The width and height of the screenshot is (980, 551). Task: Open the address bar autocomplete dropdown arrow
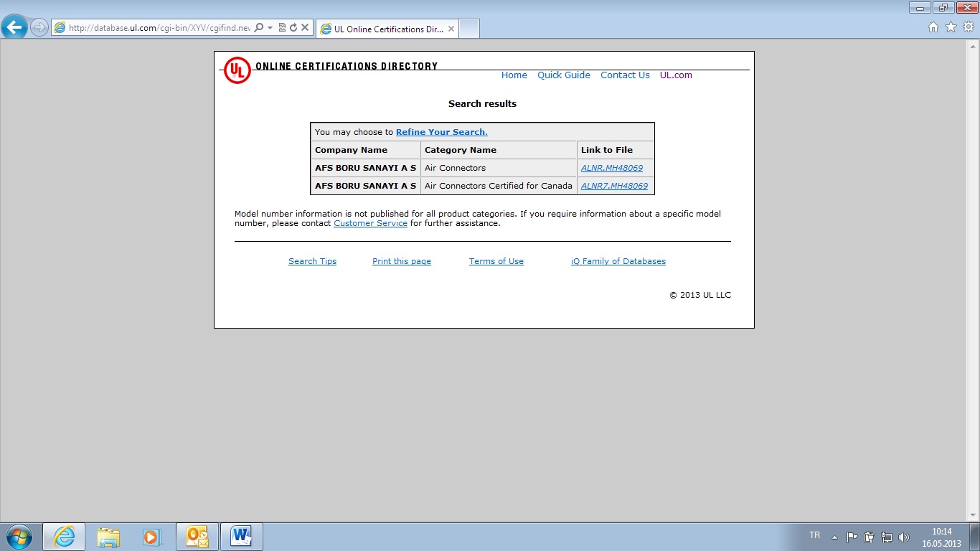[270, 28]
